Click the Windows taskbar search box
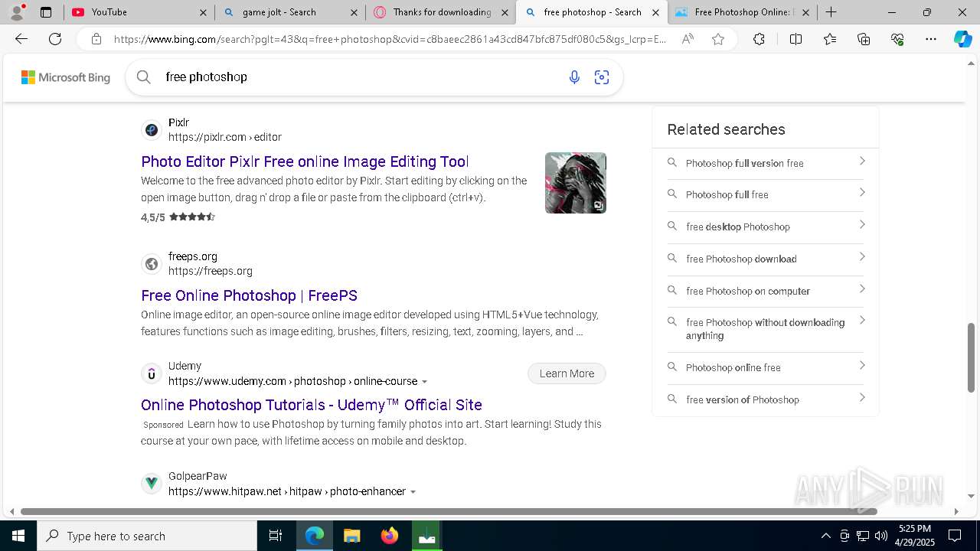 tap(147, 536)
